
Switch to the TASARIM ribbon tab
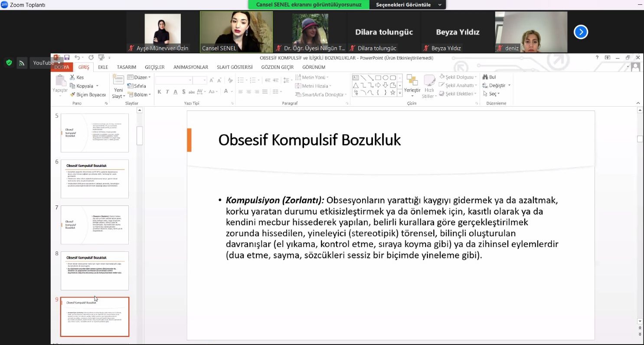[x=126, y=67]
